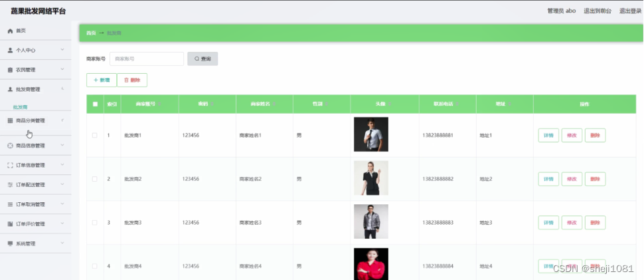Sort by the 头像 column header arrows
The image size is (644, 280).
[x=389, y=104]
